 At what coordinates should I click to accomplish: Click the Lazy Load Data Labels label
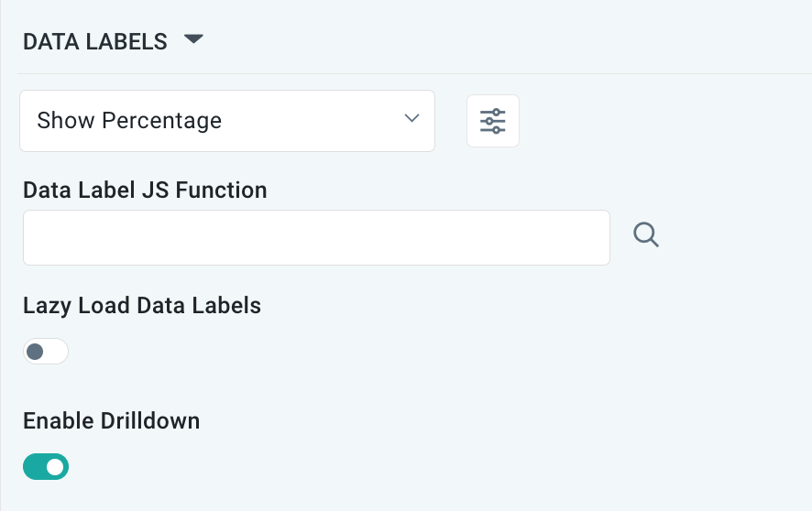point(142,306)
